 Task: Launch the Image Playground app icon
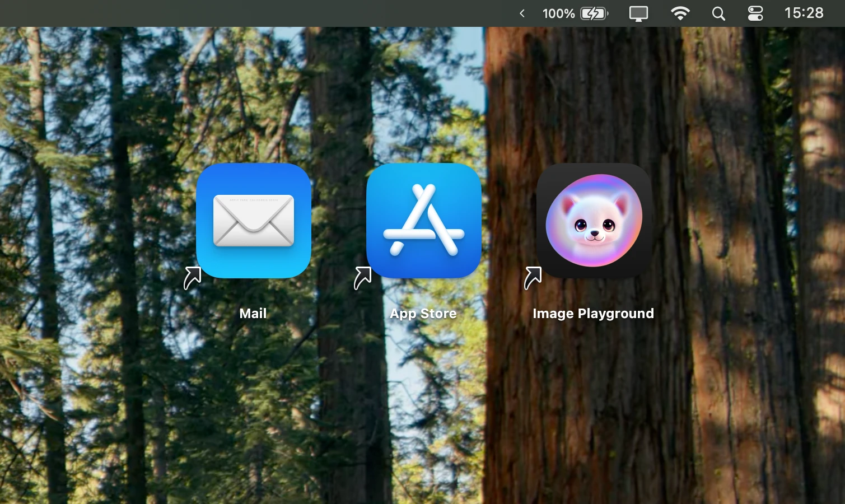[x=594, y=220]
